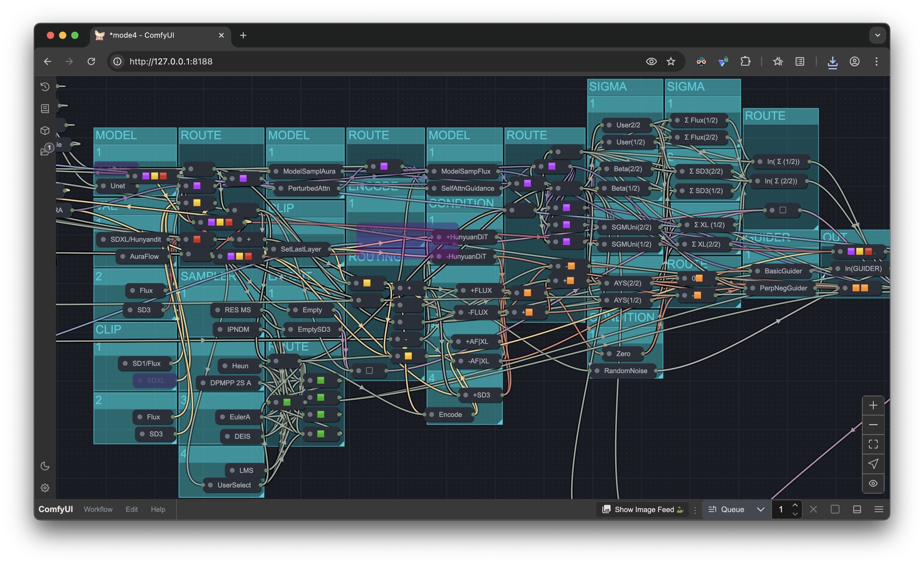924x565 pixels.
Task: Zoom in on the canvas
Action: (x=873, y=405)
